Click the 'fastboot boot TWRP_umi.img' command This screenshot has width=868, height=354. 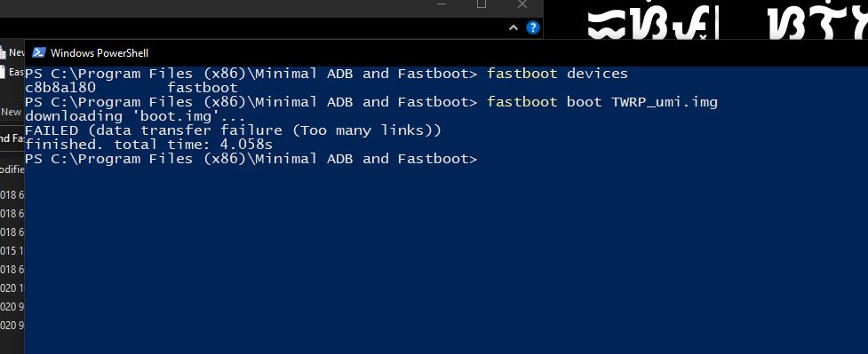[x=602, y=102]
